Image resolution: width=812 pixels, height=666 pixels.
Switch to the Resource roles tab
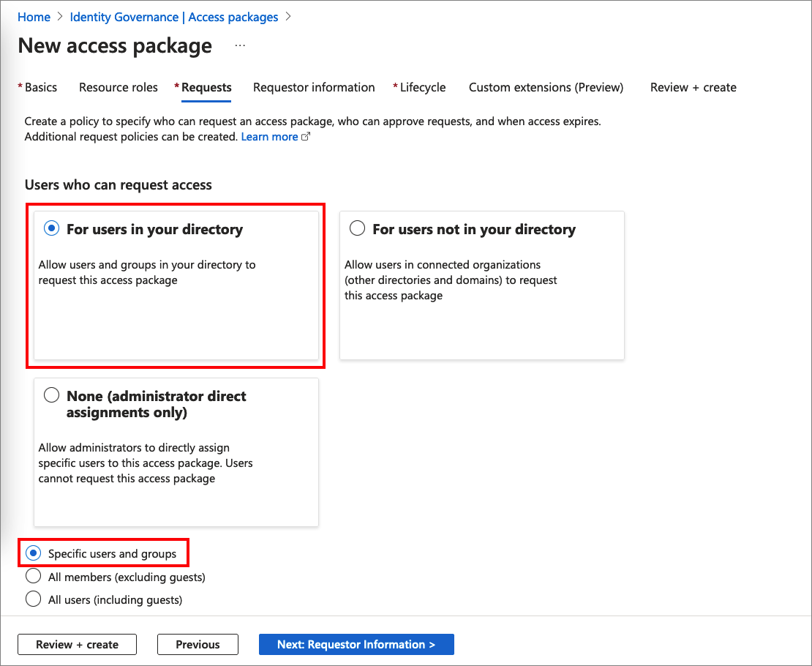pyautogui.click(x=119, y=87)
